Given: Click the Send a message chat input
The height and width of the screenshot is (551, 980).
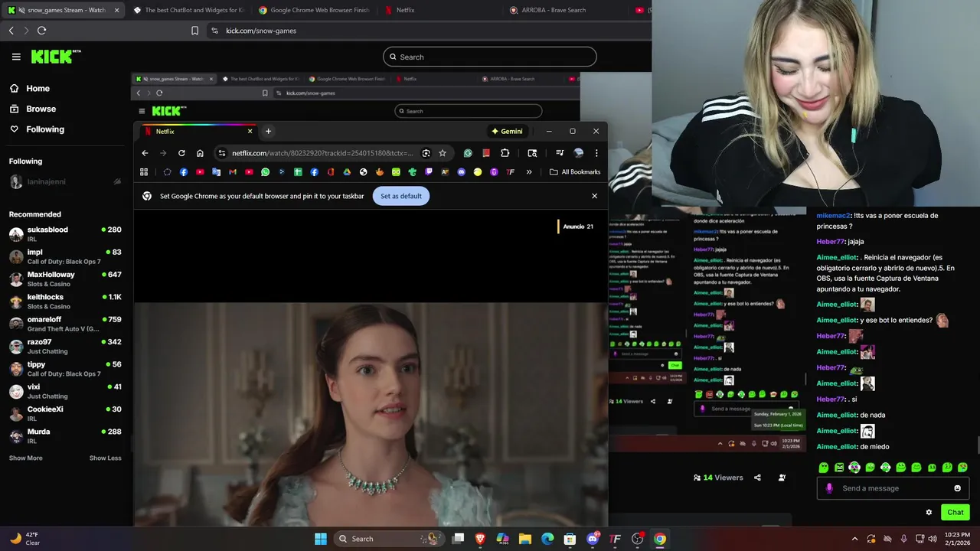Looking at the screenshot, I should (893, 488).
